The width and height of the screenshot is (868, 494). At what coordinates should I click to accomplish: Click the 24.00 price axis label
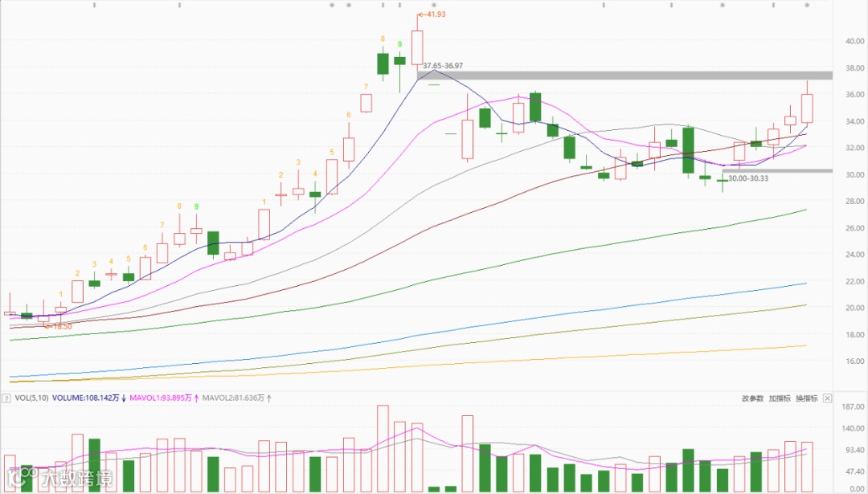pos(855,255)
